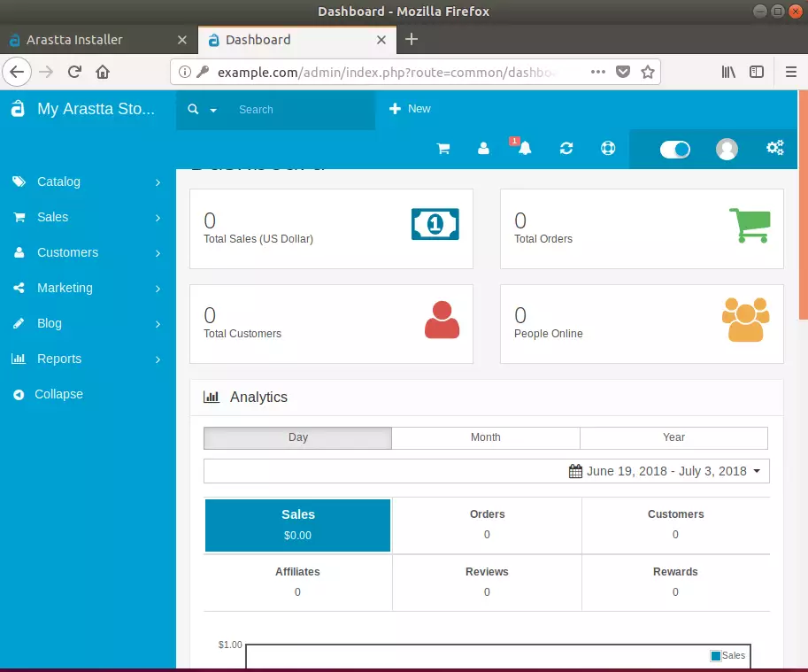Click the Sales cart icon in sidebar
808x672 pixels.
[19, 217]
